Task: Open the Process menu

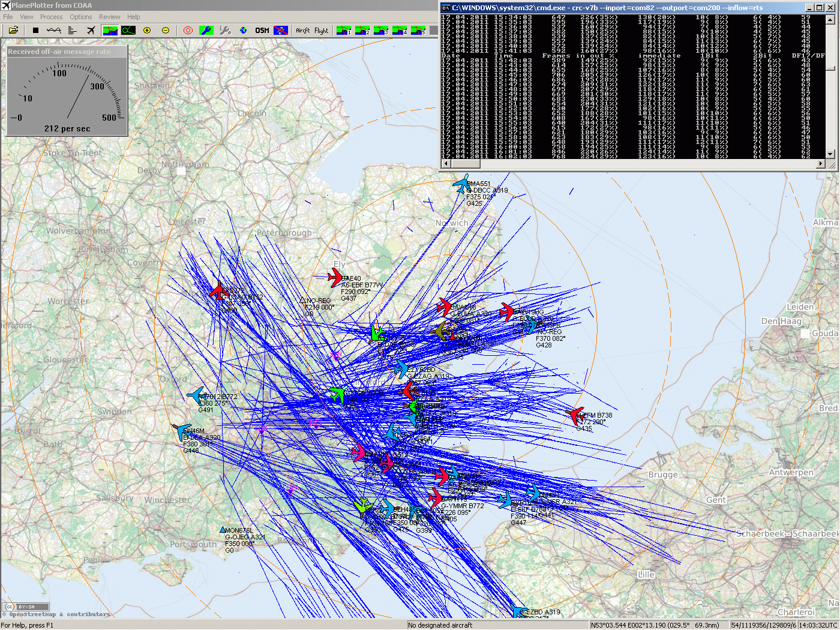Action: (51, 17)
